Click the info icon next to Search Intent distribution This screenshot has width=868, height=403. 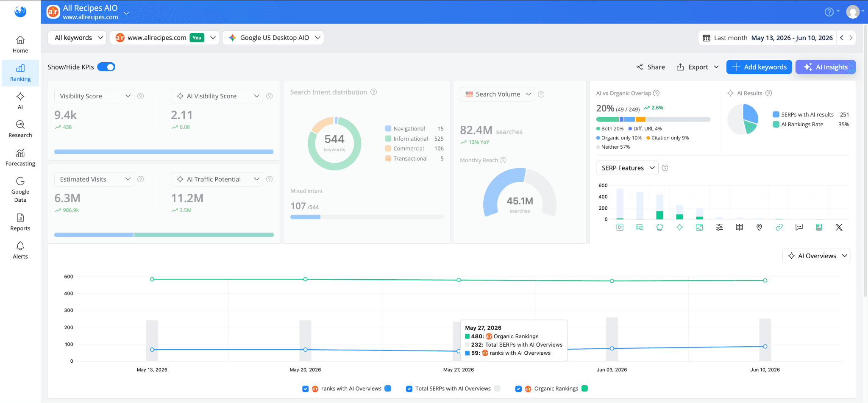(x=374, y=92)
